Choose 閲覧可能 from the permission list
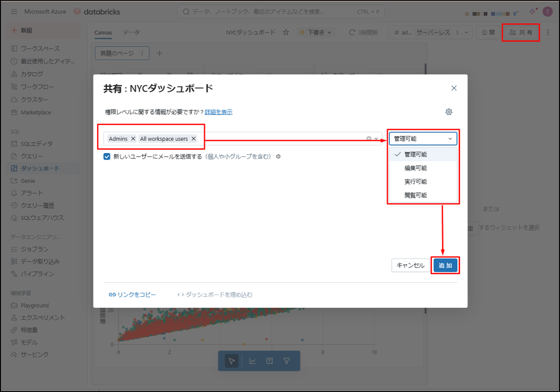Image resolution: width=560 pixels, height=392 pixels. coord(415,195)
